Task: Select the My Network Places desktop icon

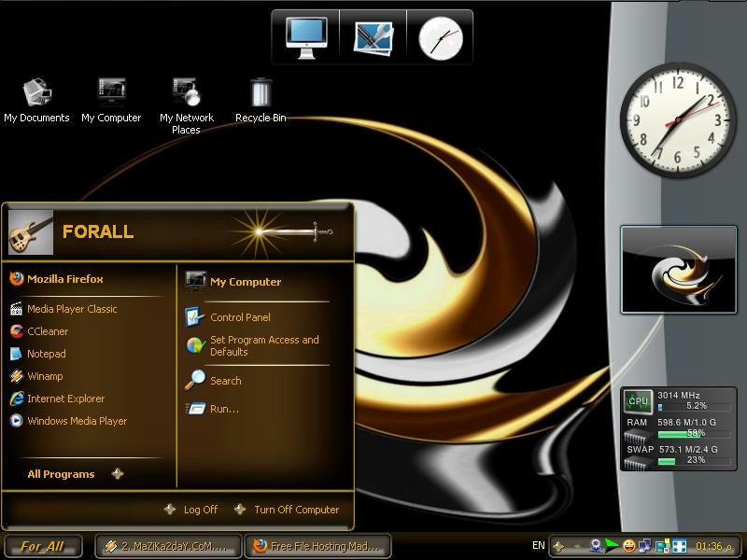Action: 186,106
